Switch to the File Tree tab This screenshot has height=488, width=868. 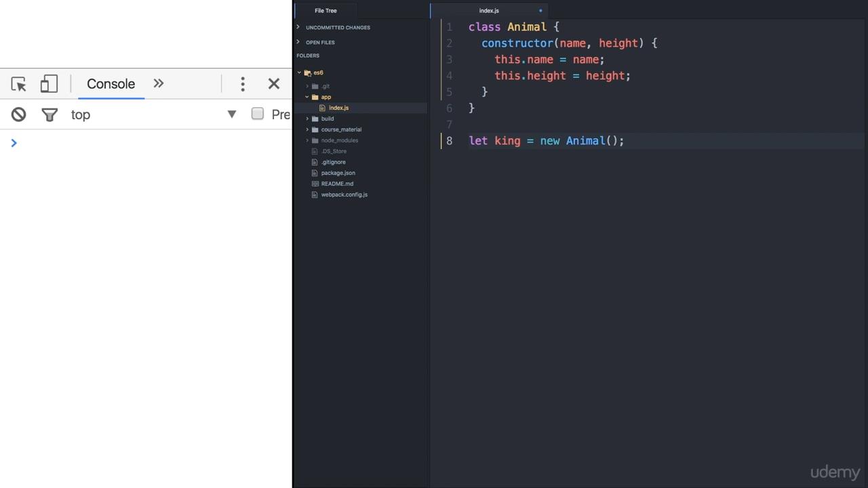pyautogui.click(x=325, y=11)
